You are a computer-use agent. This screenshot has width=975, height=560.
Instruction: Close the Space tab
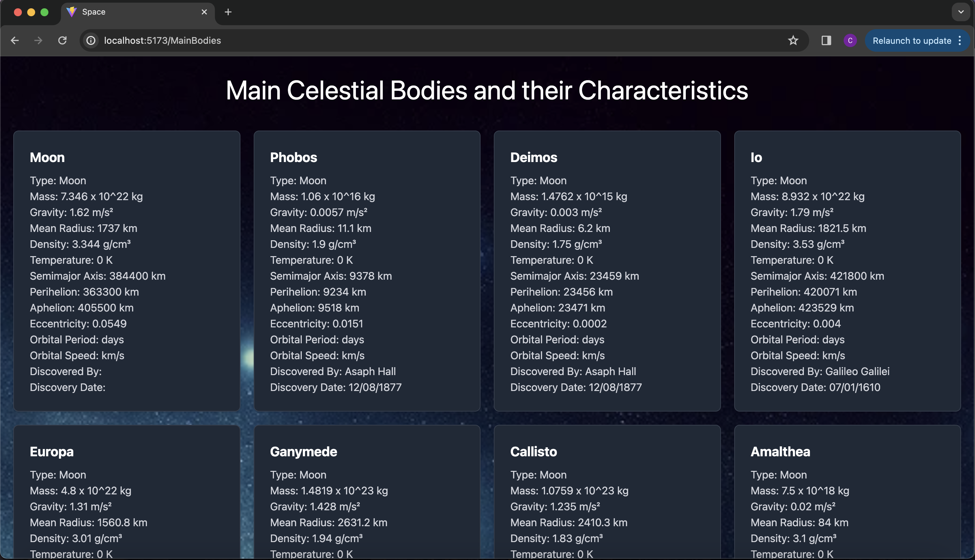204,12
